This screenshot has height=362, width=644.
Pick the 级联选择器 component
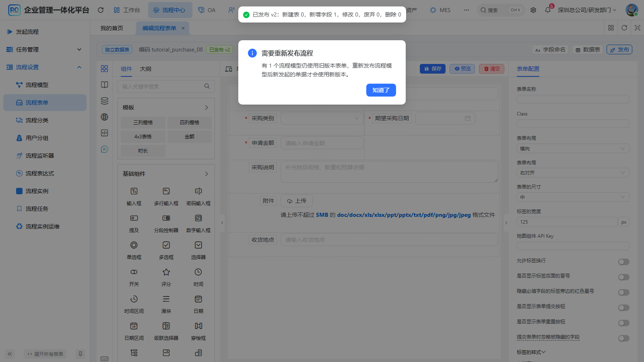pyautogui.click(x=166, y=331)
